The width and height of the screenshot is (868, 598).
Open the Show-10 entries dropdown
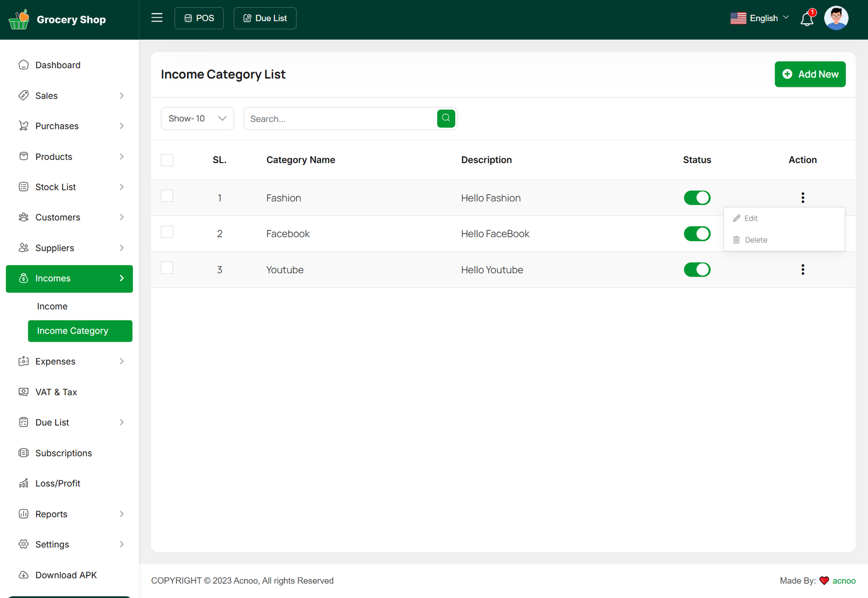197,119
